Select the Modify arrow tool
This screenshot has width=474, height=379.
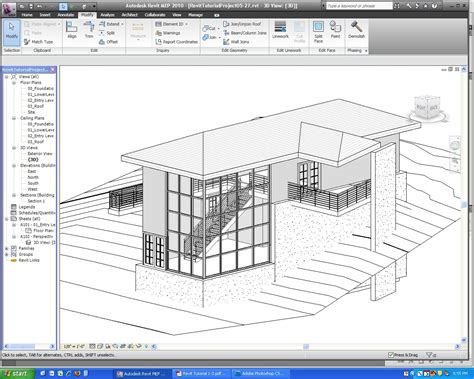tap(12, 32)
